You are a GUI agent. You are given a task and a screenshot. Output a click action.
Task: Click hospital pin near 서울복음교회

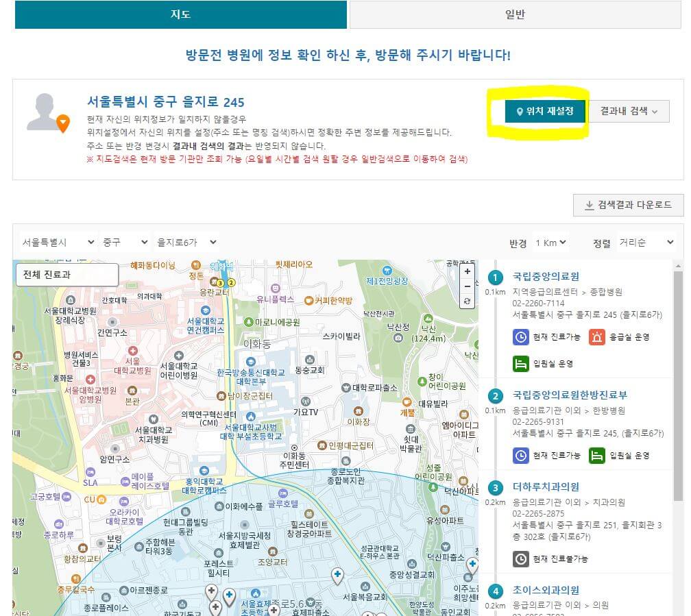[337, 575]
